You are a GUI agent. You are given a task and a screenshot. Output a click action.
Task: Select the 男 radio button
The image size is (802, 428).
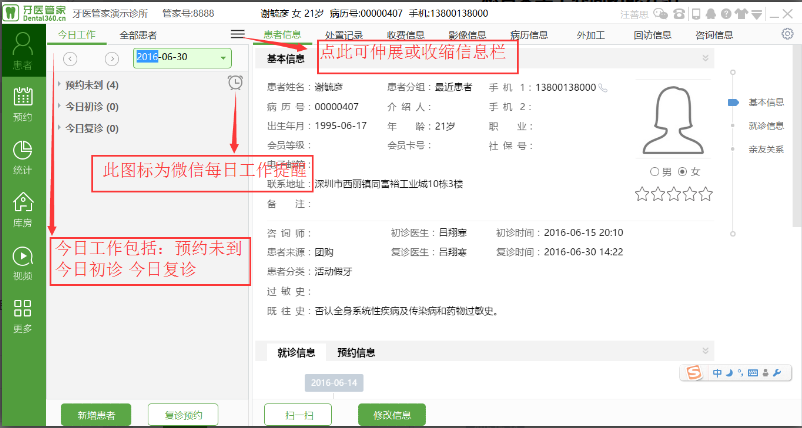pos(654,172)
